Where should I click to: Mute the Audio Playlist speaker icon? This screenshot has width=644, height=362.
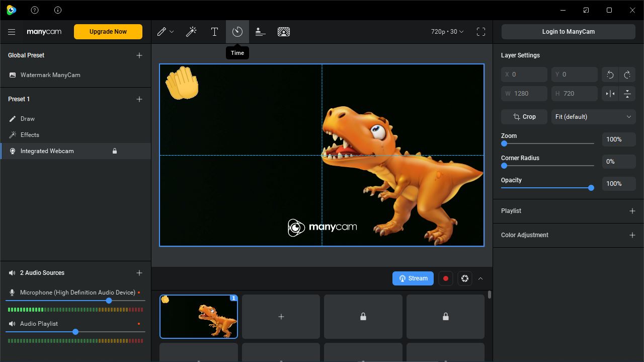[x=13, y=324]
